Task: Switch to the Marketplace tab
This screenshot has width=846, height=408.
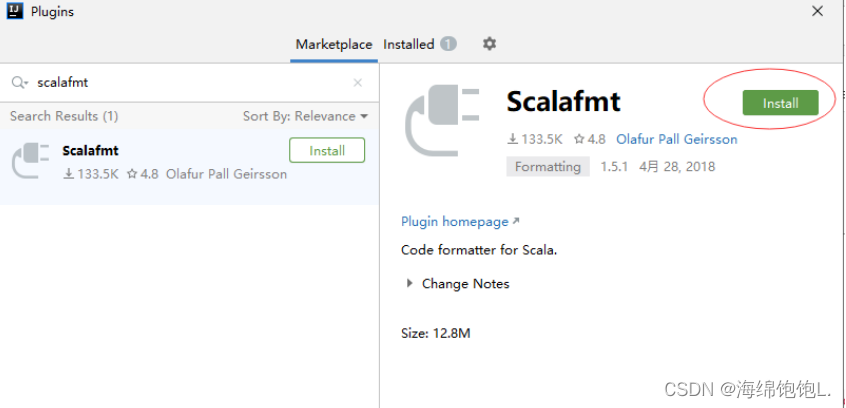Action: pos(333,44)
